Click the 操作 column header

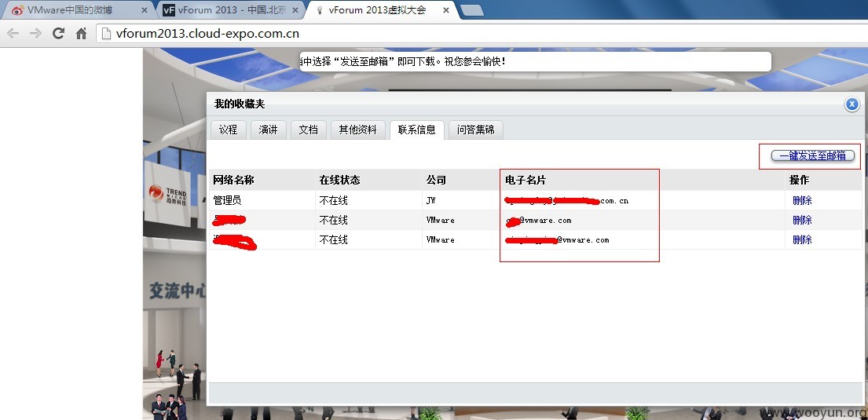[x=800, y=181]
